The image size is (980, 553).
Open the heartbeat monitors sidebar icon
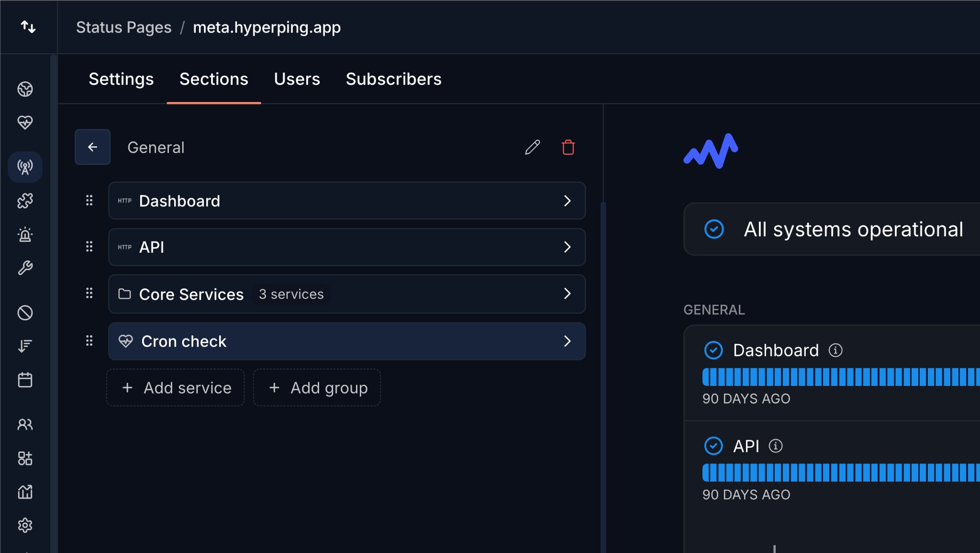click(x=25, y=123)
